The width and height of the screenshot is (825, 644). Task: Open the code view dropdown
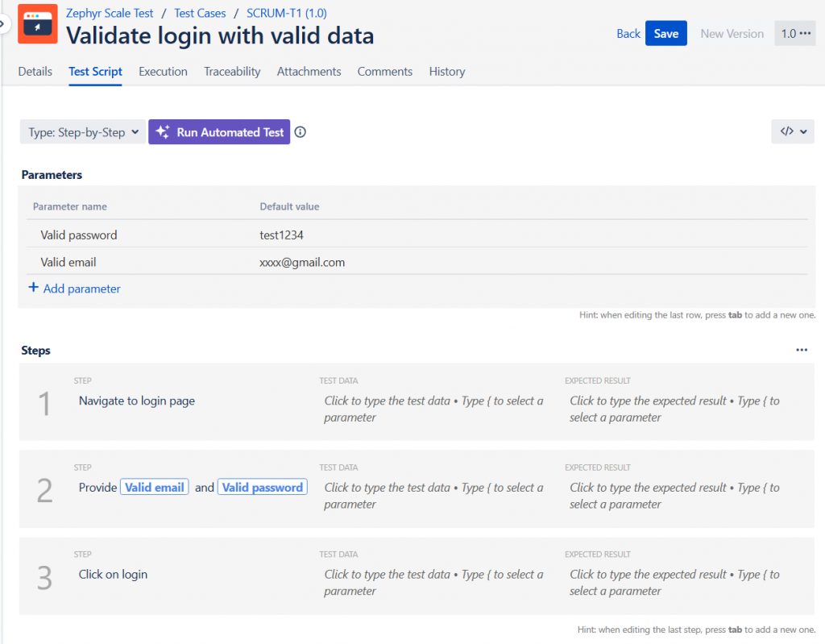(x=792, y=132)
